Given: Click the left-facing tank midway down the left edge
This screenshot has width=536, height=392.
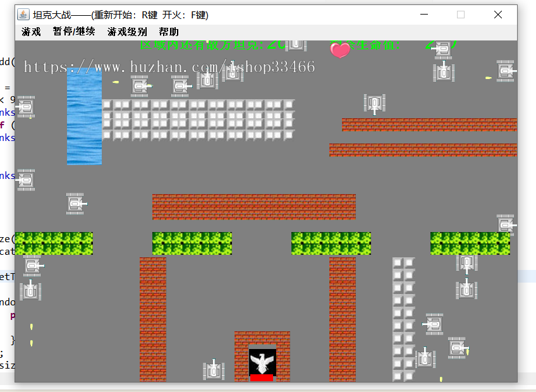Looking at the screenshot, I should [25, 180].
